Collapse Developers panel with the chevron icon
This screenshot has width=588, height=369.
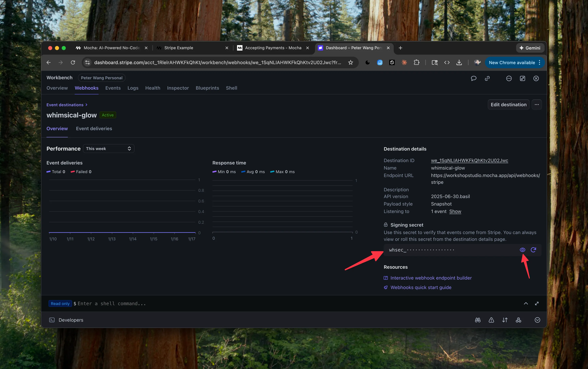point(537,320)
